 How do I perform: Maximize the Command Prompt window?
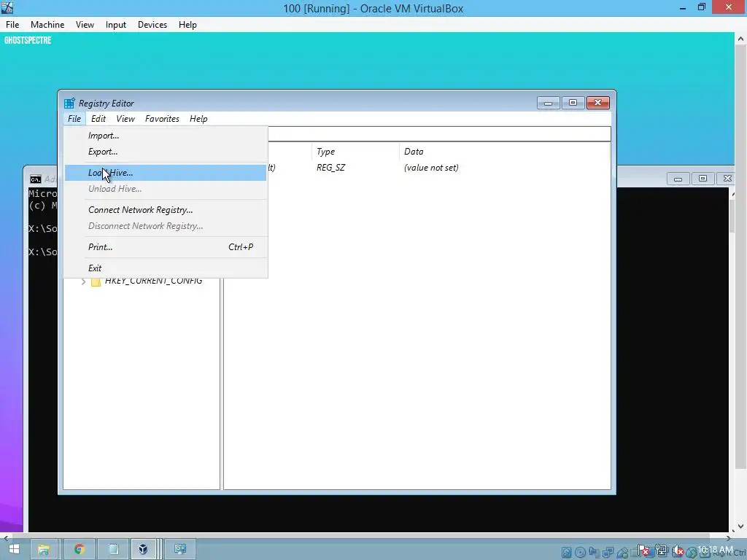pyautogui.click(x=703, y=179)
